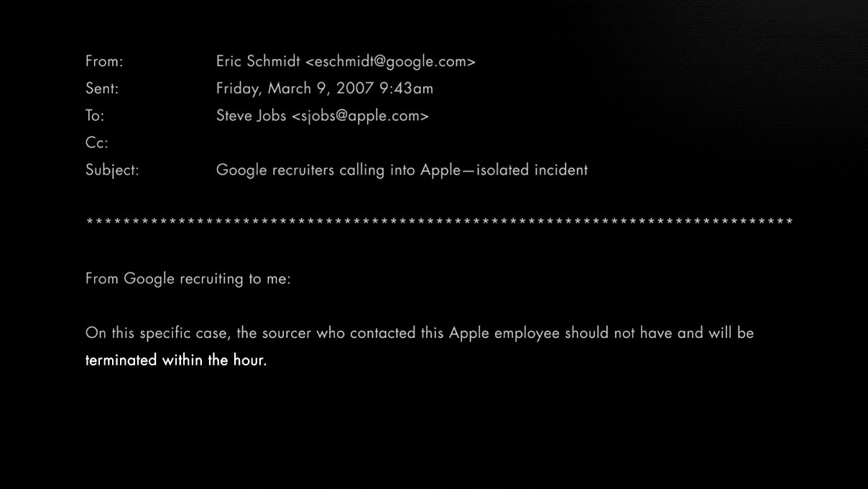
Task: Click the eschmidt@google.com email address
Action: click(390, 62)
